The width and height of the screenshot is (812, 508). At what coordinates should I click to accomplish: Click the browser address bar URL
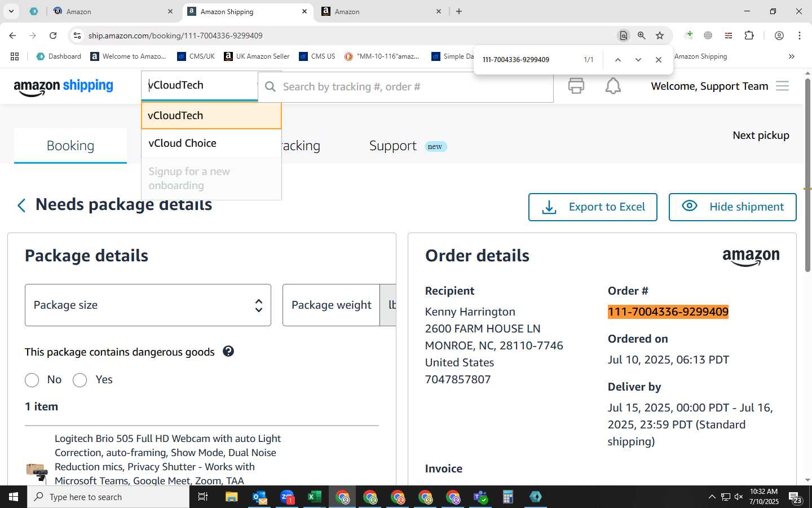point(175,36)
